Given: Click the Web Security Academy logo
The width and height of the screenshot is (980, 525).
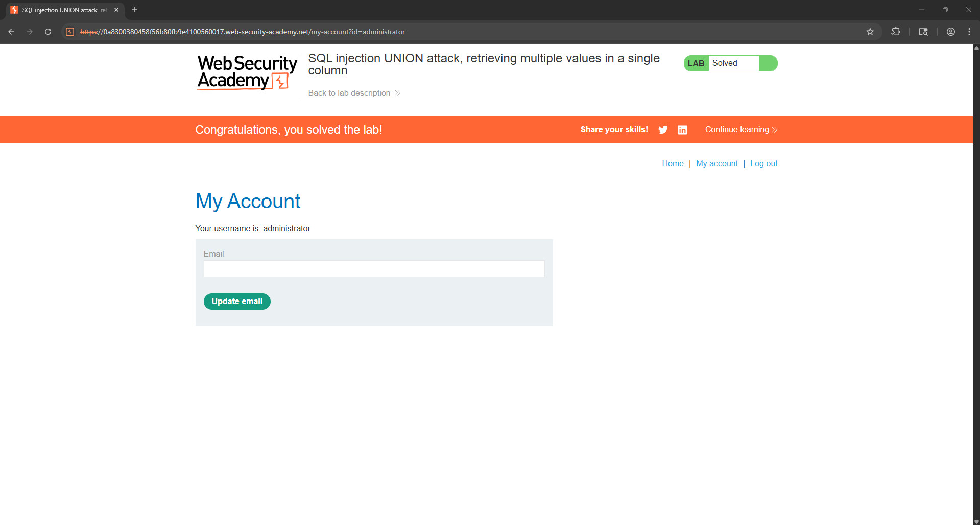Looking at the screenshot, I should (247, 72).
